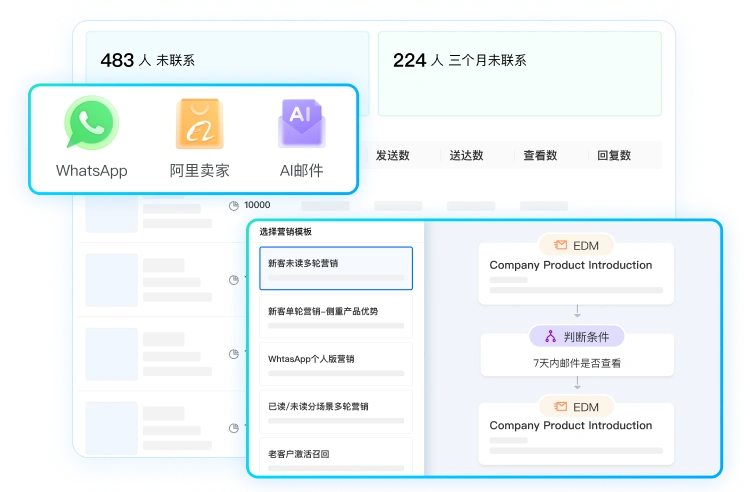Click the AI邮件 label text
Viewport: 750px width, 492px height.
pyautogui.click(x=301, y=170)
